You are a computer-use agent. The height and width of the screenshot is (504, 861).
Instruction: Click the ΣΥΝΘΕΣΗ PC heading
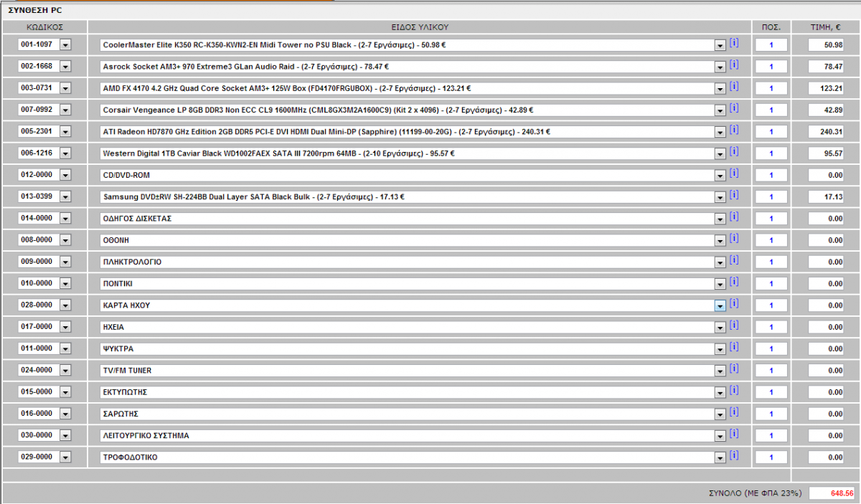pyautogui.click(x=36, y=9)
